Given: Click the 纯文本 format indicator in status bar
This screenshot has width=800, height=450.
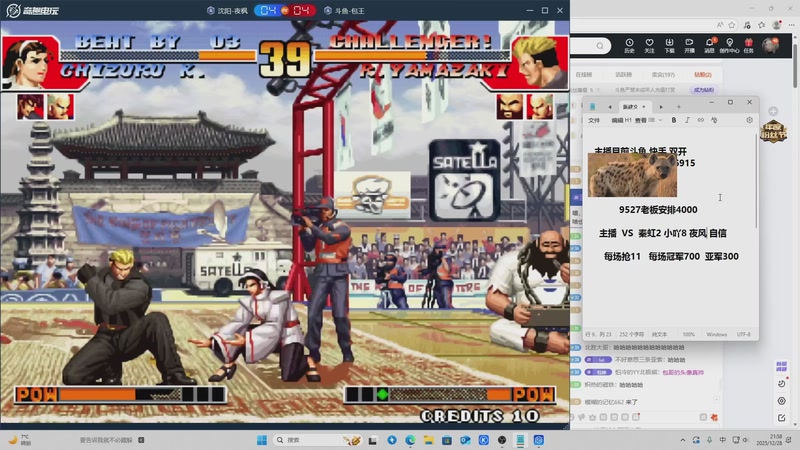Looking at the screenshot, I should coord(659,334).
